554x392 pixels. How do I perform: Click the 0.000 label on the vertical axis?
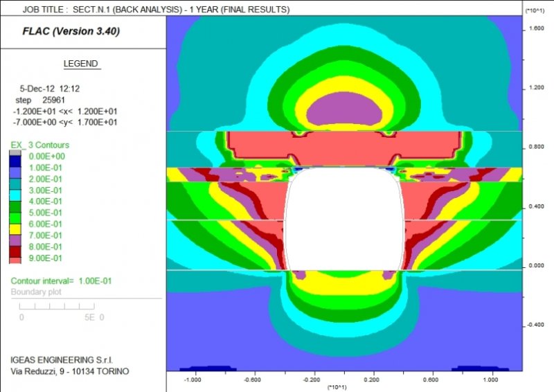(x=536, y=265)
